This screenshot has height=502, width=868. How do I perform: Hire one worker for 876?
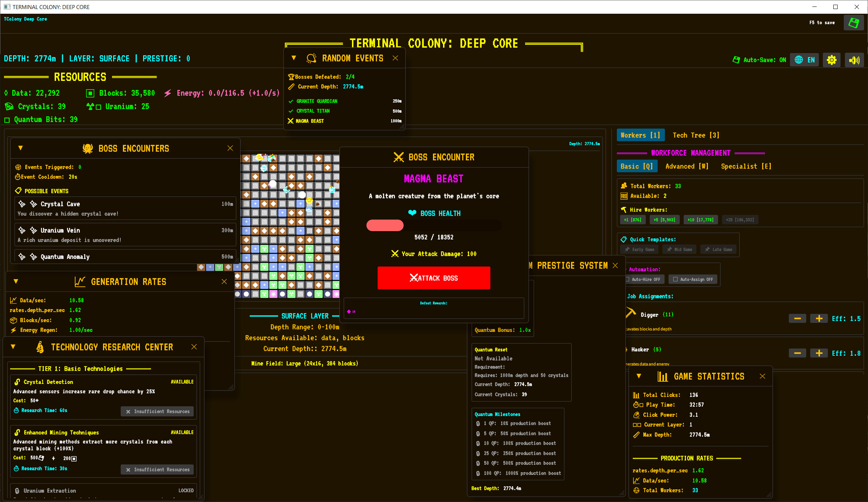[633, 220]
